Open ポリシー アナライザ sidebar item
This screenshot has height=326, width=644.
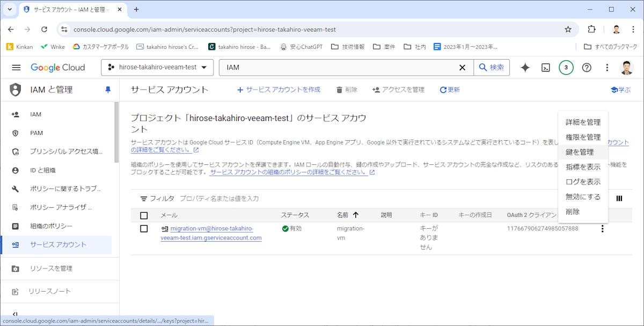(56, 207)
